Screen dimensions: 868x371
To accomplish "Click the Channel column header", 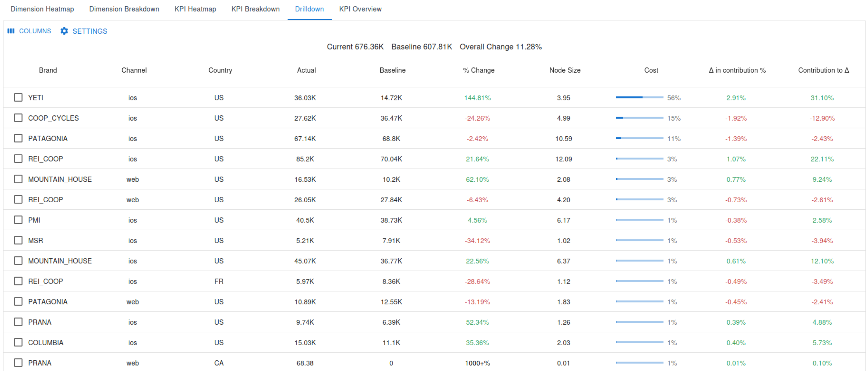I will point(134,70).
